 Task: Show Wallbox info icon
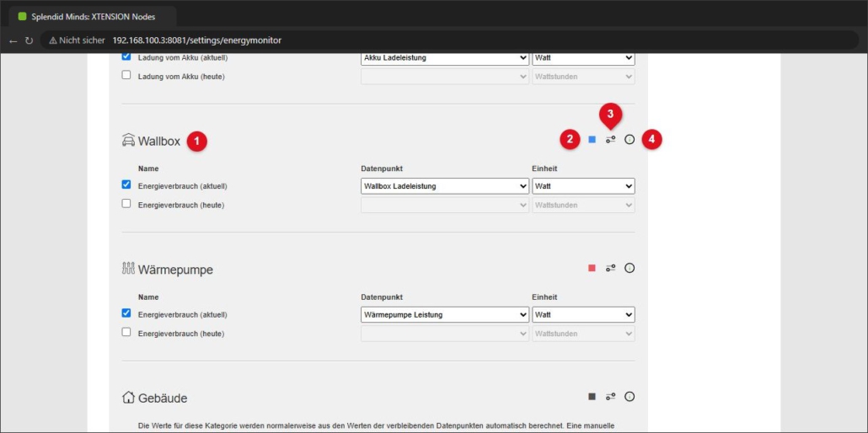pos(630,140)
